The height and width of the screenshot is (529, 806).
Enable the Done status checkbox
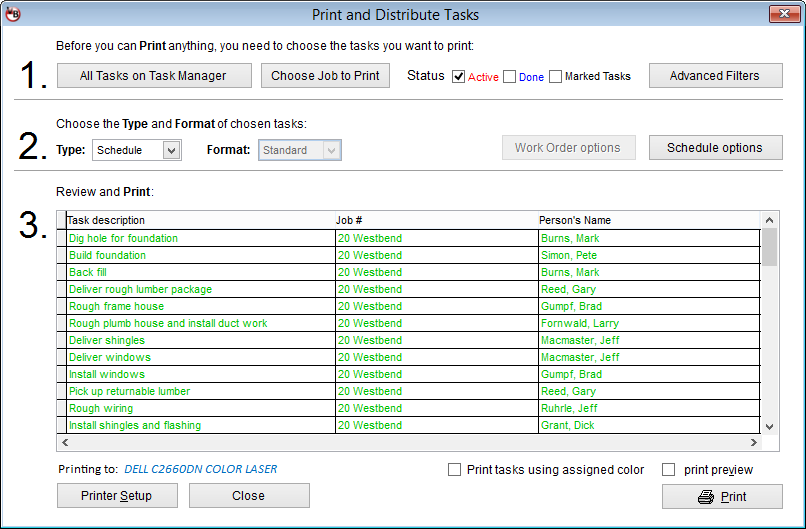point(509,76)
